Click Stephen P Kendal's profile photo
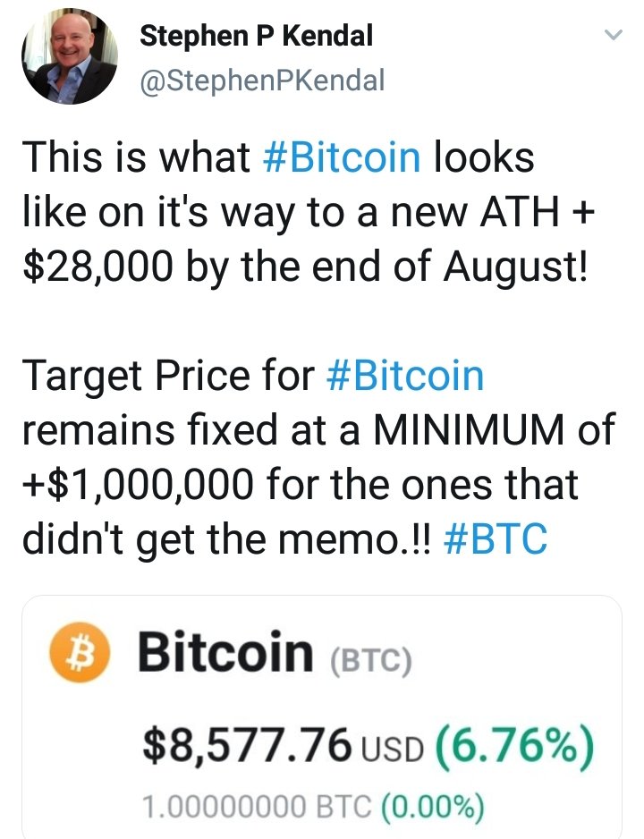This screenshot has width=644, height=839. coord(69,59)
